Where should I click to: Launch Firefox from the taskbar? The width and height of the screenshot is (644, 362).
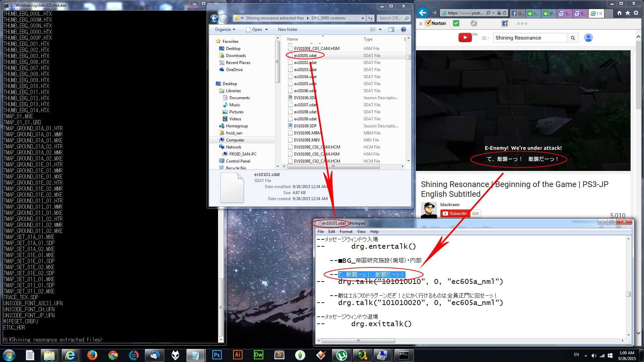point(92,355)
